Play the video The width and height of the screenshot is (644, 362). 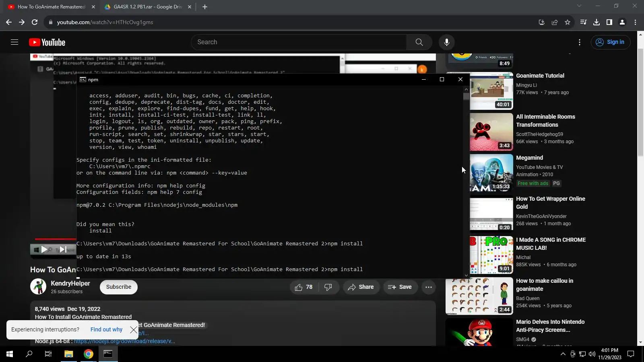(44, 250)
